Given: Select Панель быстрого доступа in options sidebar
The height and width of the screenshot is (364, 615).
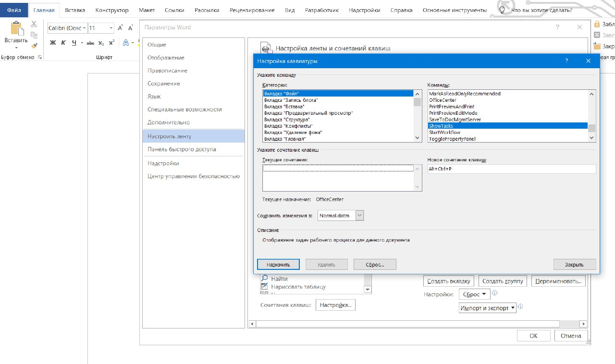Looking at the screenshot, I should pyautogui.click(x=182, y=149).
